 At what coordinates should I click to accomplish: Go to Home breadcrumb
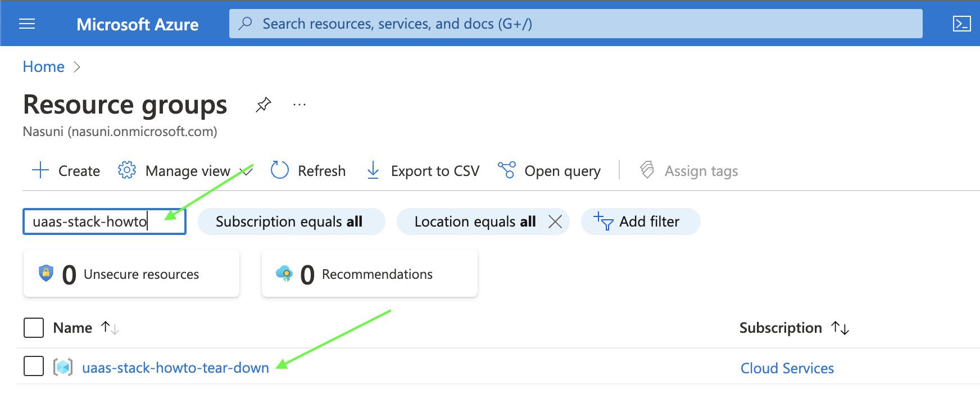pyautogui.click(x=44, y=66)
